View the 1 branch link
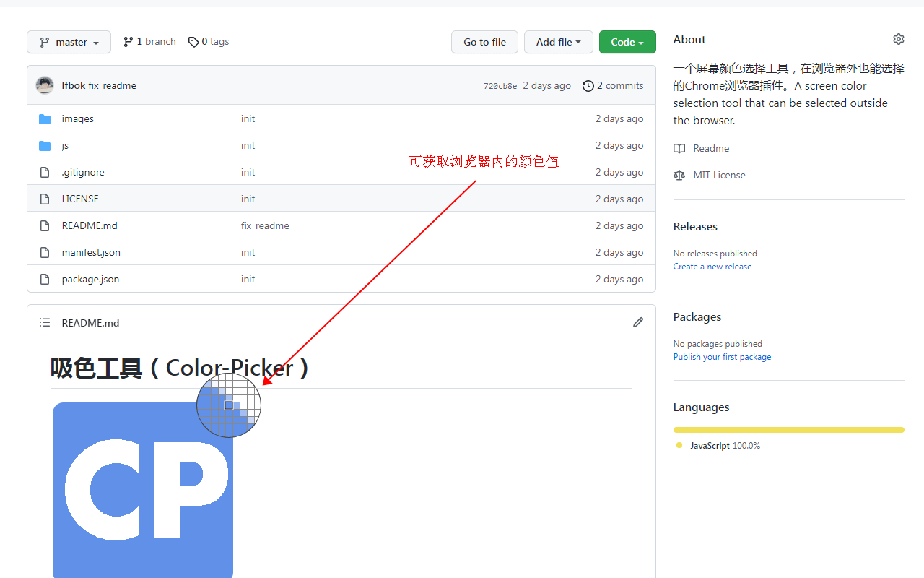The height and width of the screenshot is (578, 924). (149, 42)
